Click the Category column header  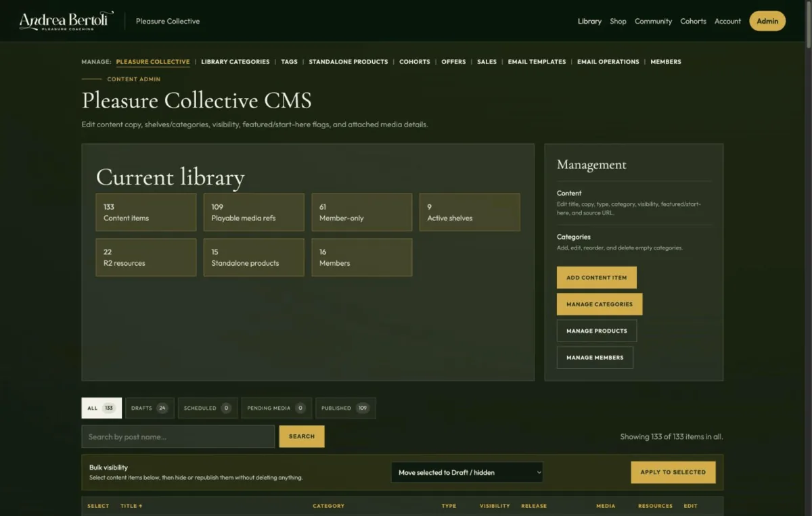[328, 506]
